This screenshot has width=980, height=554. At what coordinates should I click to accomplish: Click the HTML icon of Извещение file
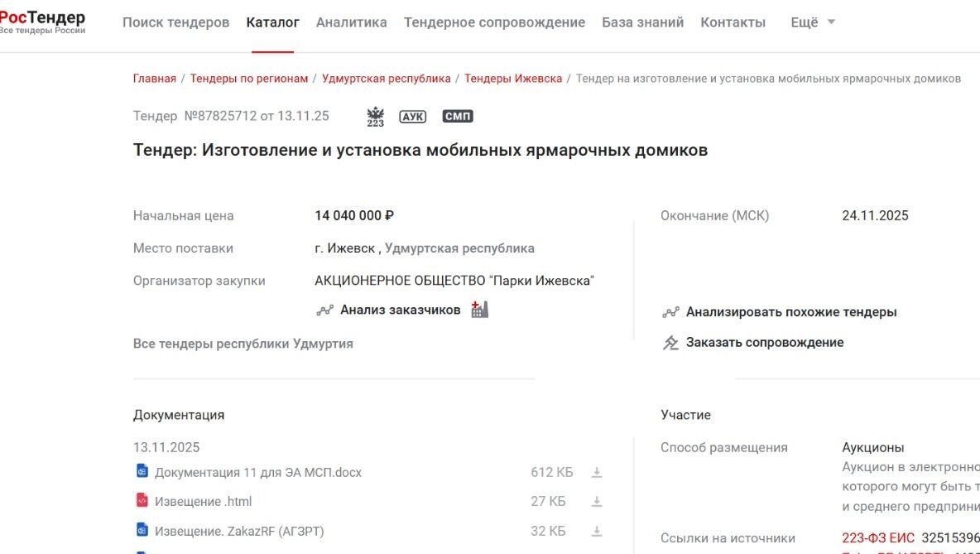click(x=142, y=501)
